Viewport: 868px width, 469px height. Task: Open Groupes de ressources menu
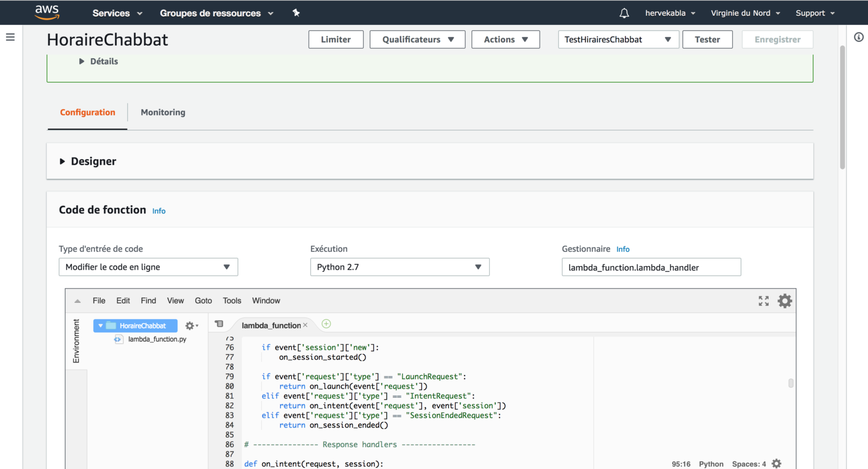click(x=216, y=13)
